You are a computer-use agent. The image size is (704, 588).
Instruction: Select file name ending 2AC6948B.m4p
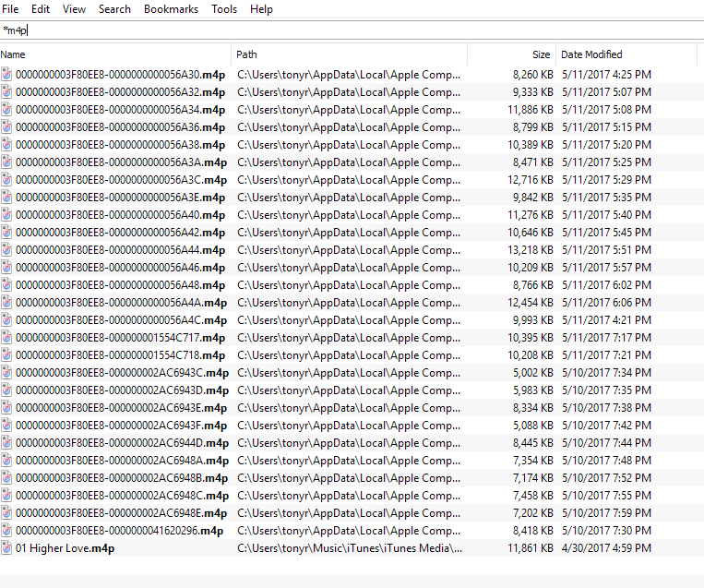click(122, 478)
